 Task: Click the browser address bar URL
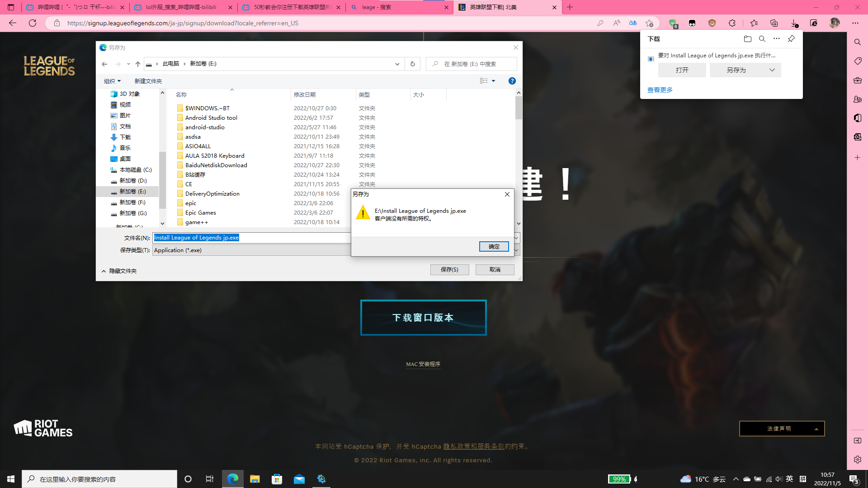(183, 23)
